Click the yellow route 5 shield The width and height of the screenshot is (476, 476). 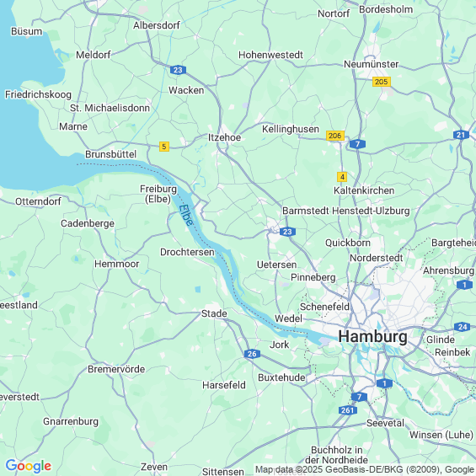click(164, 147)
